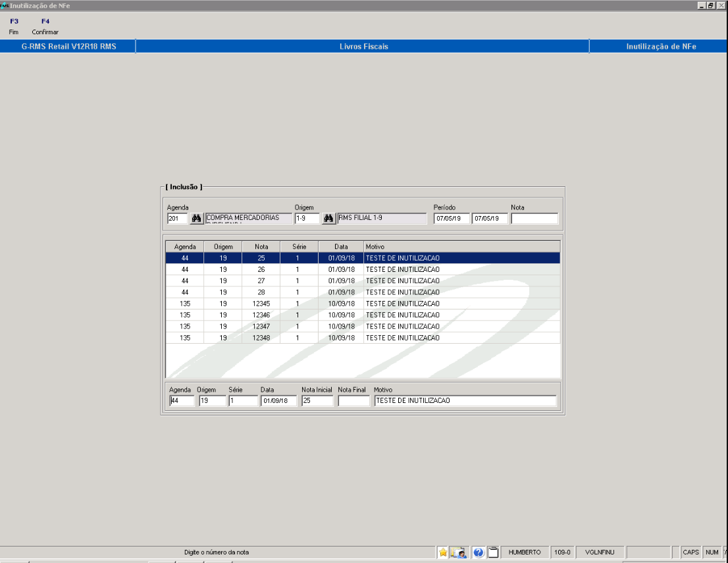Click the filter Origem field with 1-9
This screenshot has width=728, height=563.
[307, 219]
